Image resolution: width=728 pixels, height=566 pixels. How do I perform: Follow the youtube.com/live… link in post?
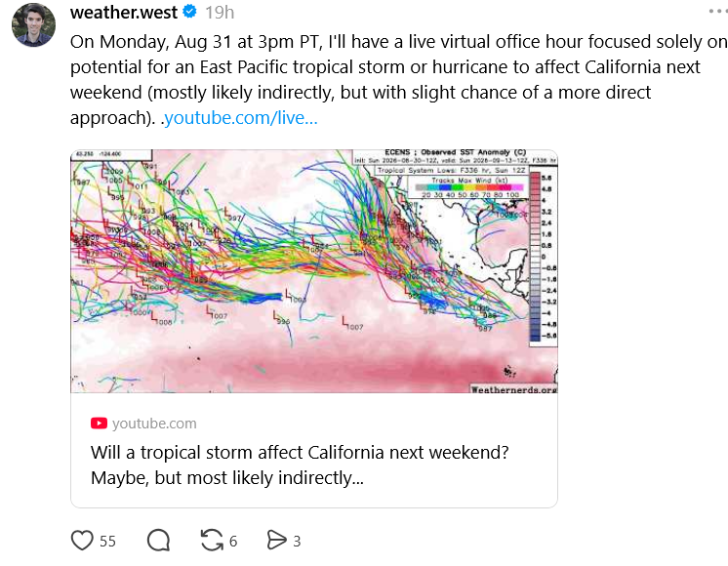pyautogui.click(x=241, y=117)
